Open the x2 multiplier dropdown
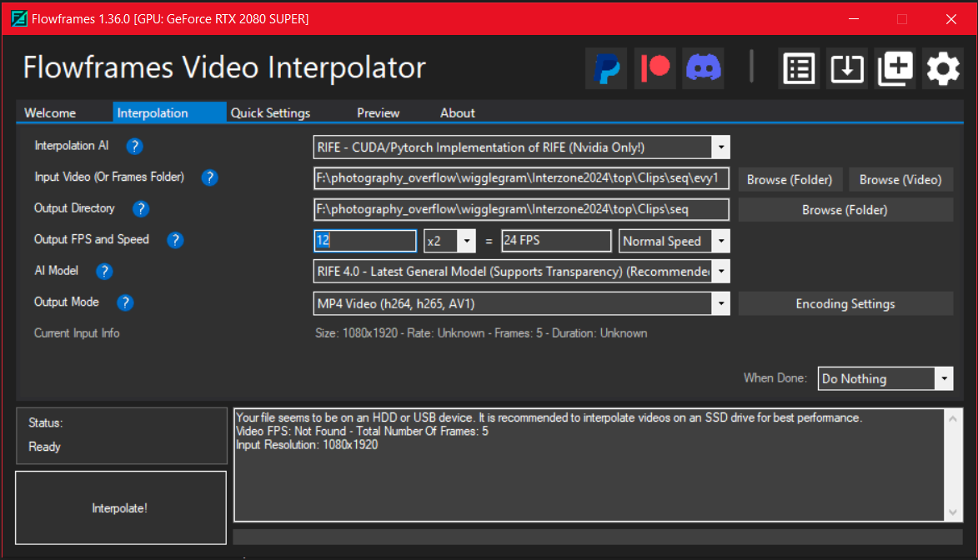Viewport: 978px width, 560px height. 467,241
